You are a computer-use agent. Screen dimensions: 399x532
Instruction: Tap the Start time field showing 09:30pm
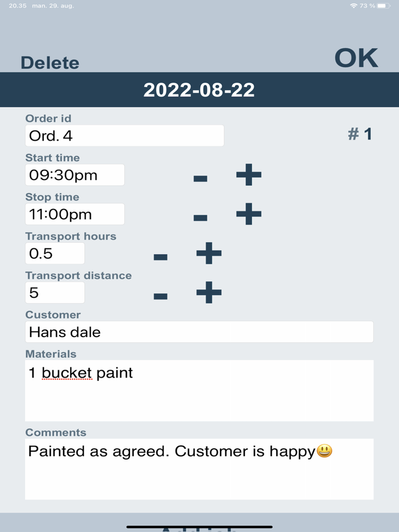click(x=75, y=174)
